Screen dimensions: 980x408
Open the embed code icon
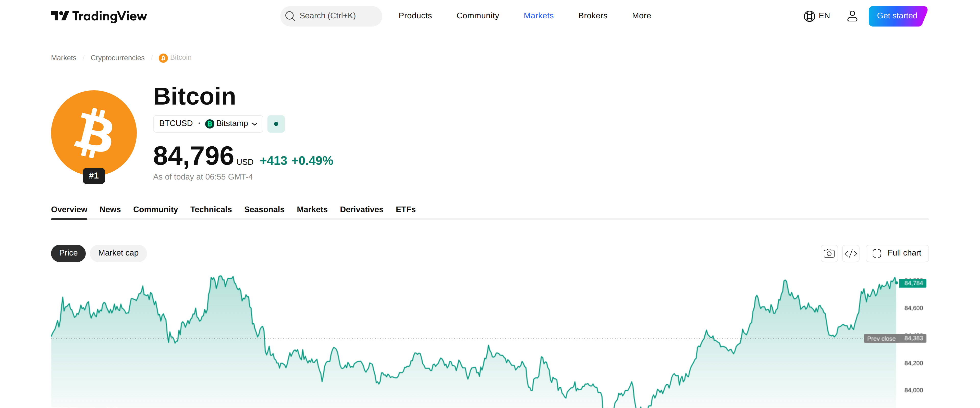[851, 253]
